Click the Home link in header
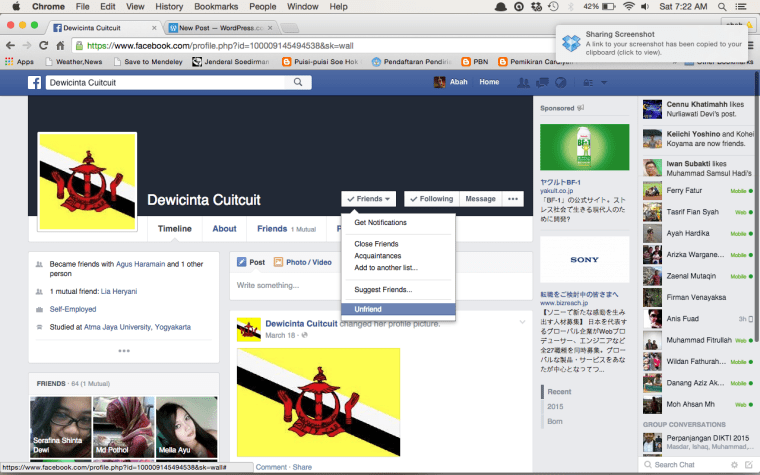The height and width of the screenshot is (475, 760). click(x=489, y=82)
